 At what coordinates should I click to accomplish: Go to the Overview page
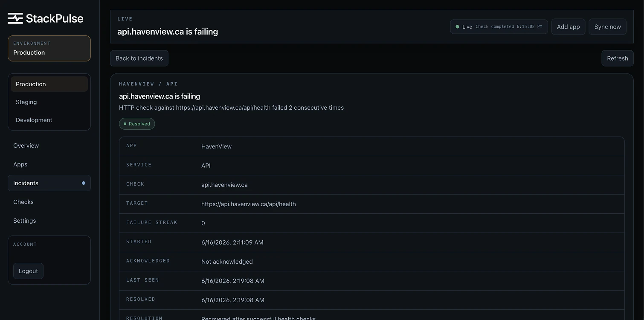pyautogui.click(x=49, y=145)
